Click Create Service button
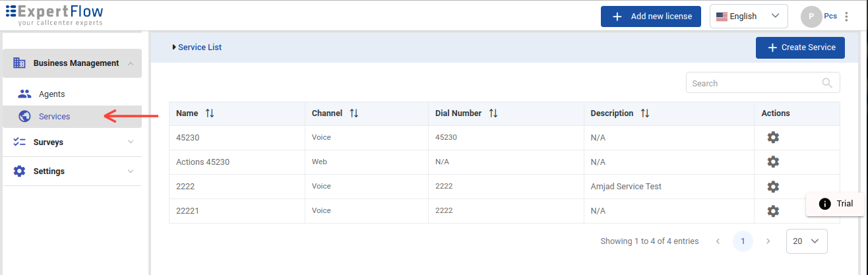 click(x=799, y=47)
